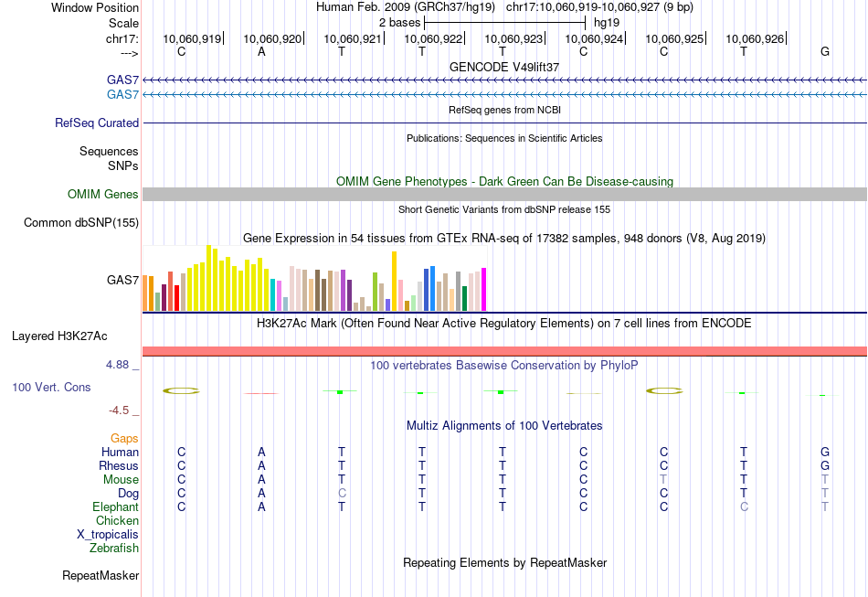The width and height of the screenshot is (868, 597).
Task: Click the 4.88 PhyloP scale value
Action: 117,365
